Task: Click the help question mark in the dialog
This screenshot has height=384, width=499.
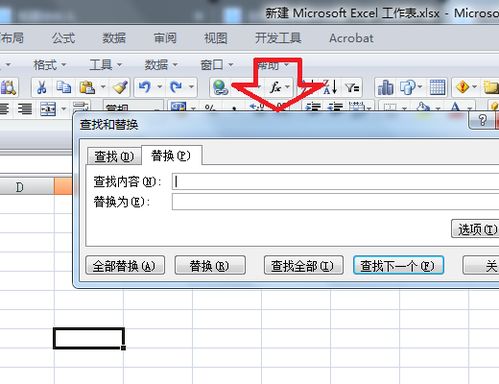Action: (482, 120)
